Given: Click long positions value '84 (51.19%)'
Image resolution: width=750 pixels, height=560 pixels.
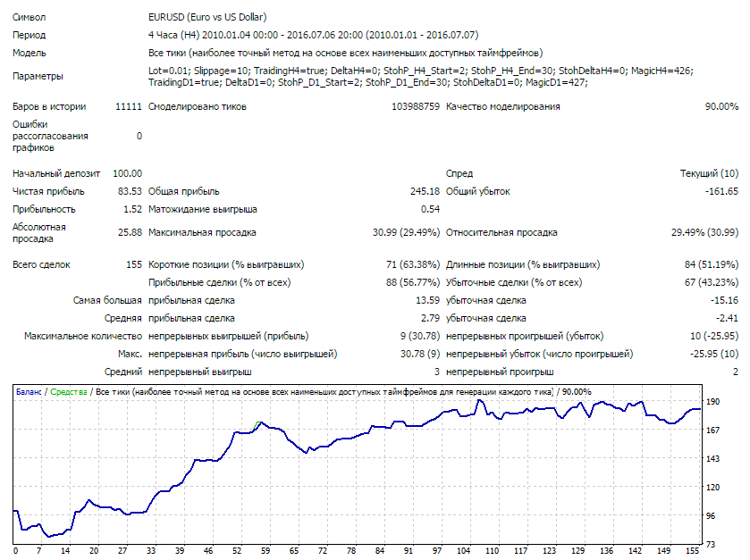Looking at the screenshot, I should [712, 264].
